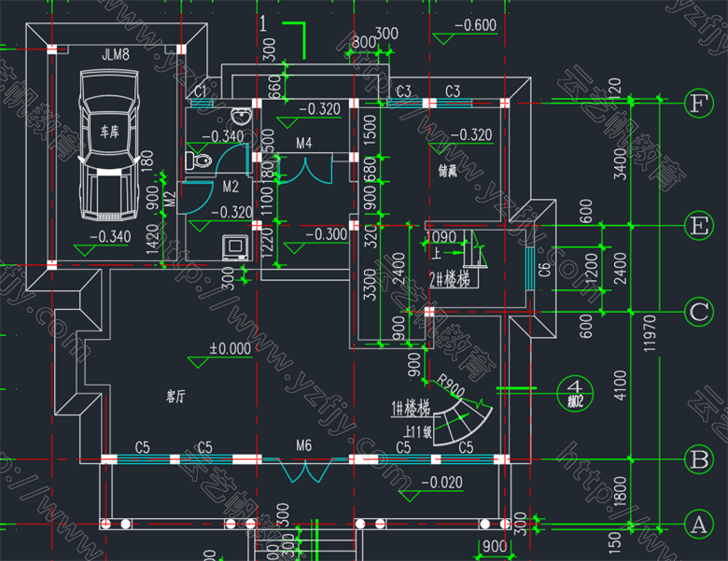Click the 1200 dimension text
The image size is (728, 561).
click(591, 268)
